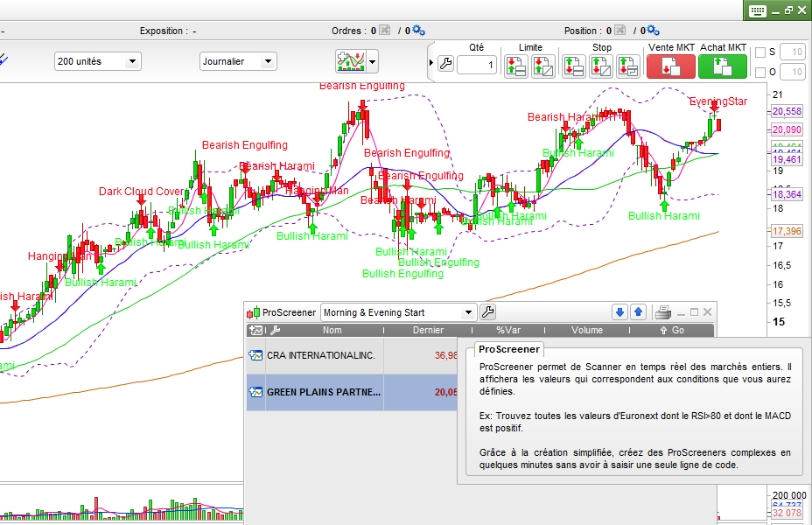Place a Vente MKT red sell order
The width and height of the screenshot is (812, 525).
click(670, 66)
